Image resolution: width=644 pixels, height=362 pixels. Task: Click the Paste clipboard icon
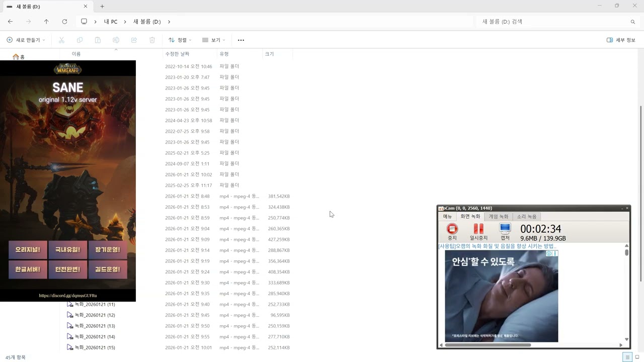(98, 40)
